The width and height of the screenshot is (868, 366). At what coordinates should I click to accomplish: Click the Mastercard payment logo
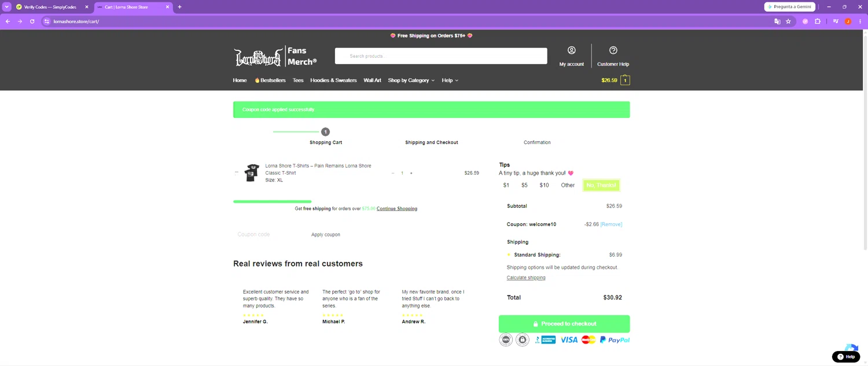pyautogui.click(x=589, y=340)
